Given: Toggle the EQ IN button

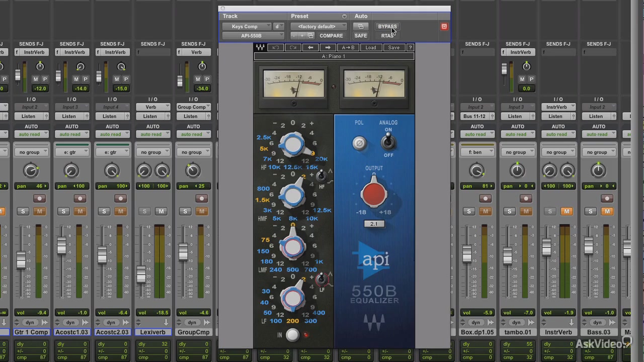Looking at the screenshot, I should coord(292,335).
